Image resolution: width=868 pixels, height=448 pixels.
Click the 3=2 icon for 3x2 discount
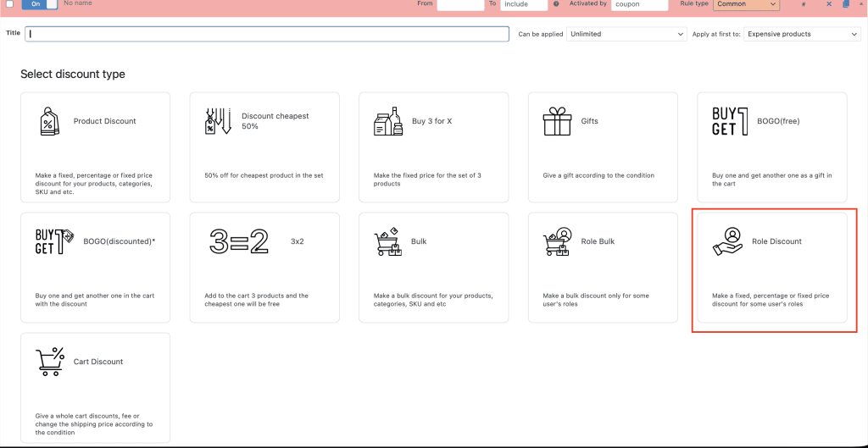click(239, 242)
